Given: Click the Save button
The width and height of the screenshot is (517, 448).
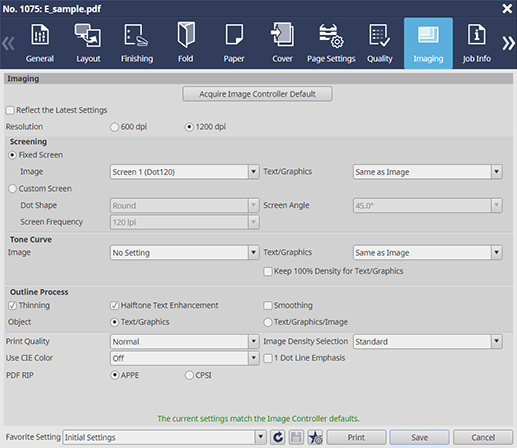Looking at the screenshot, I should point(419,437).
